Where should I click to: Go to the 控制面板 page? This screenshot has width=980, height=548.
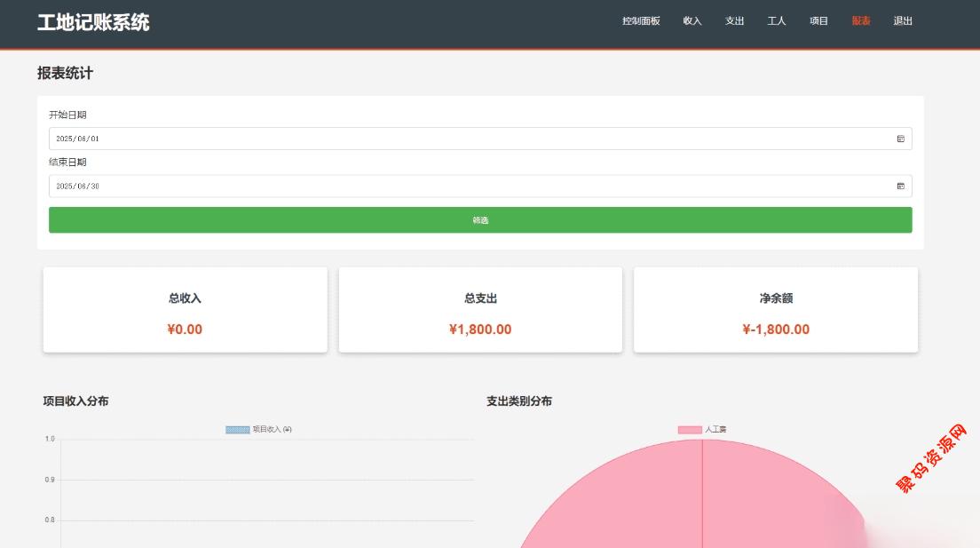(x=641, y=21)
